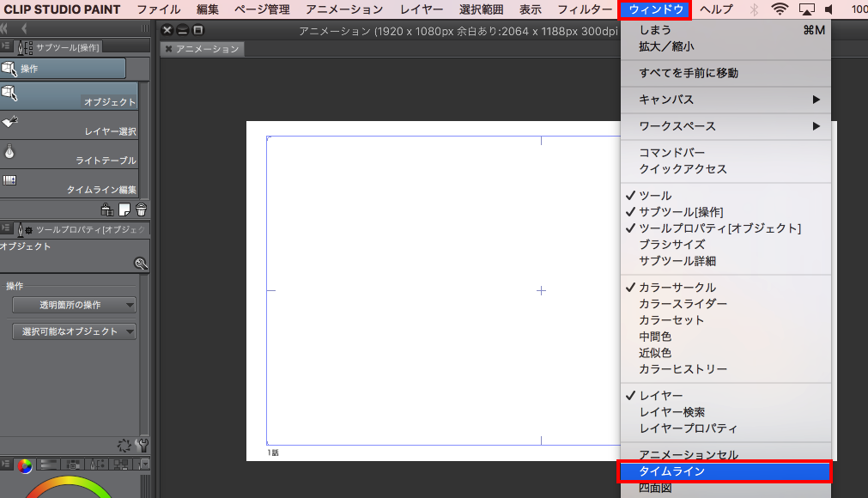868x498 pixels.
Task: Choose 拡大／縮小 in the window menu
Action: pos(725,46)
